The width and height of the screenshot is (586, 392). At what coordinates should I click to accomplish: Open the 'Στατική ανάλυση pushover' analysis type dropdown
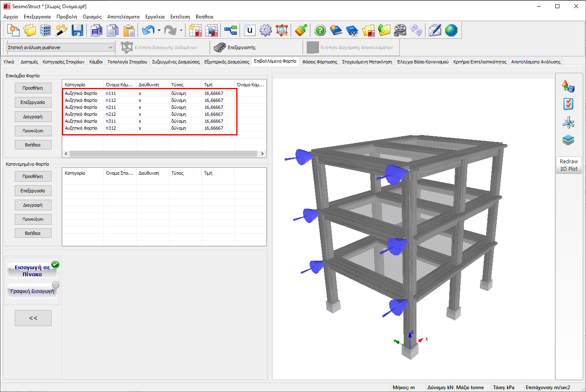(60, 47)
